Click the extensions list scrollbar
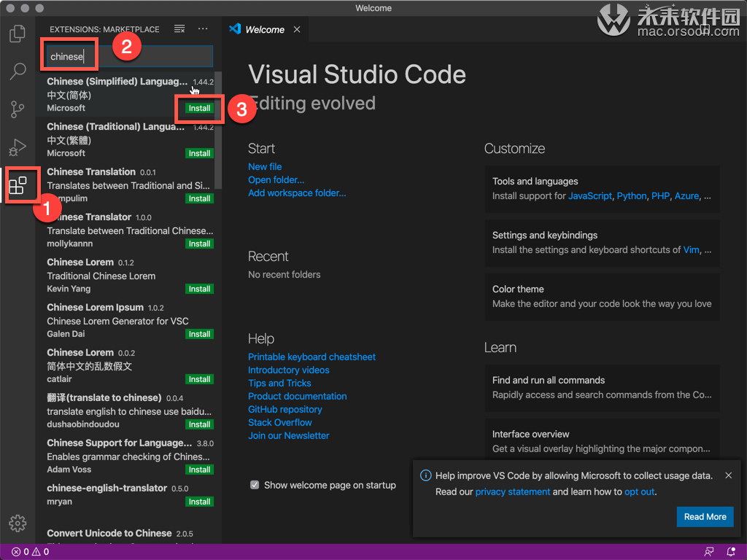Viewport: 747px width, 560px height. pyautogui.click(x=218, y=130)
